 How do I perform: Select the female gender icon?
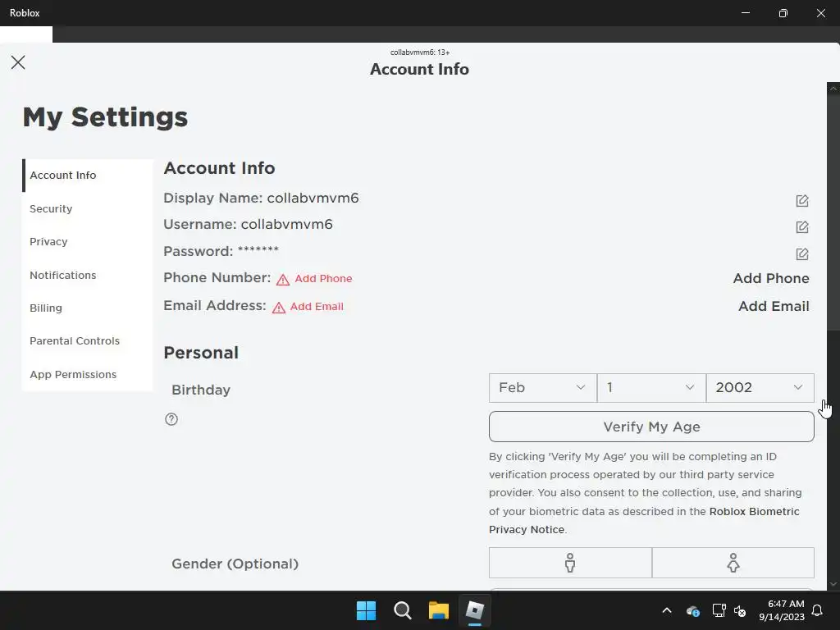pos(733,563)
